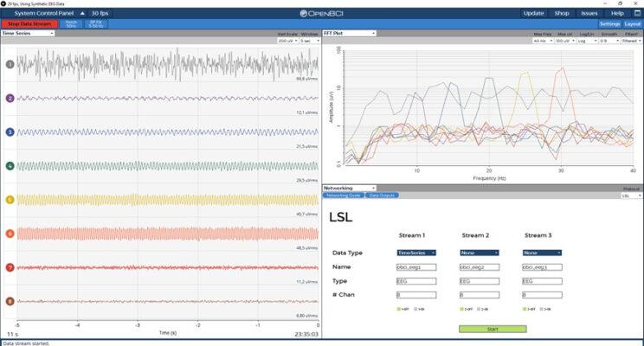Open the Filtered dropdown in FFT panel
This screenshot has width=644, height=346.
tap(631, 41)
